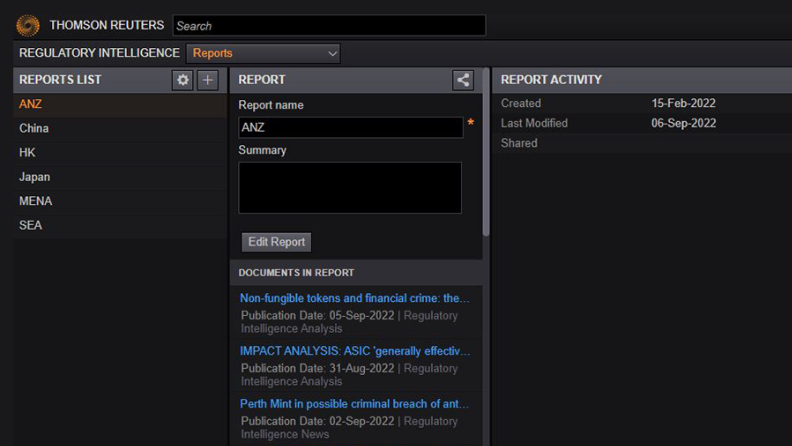
Task: Click the REPORTS LIST panel title
Action: click(60, 80)
